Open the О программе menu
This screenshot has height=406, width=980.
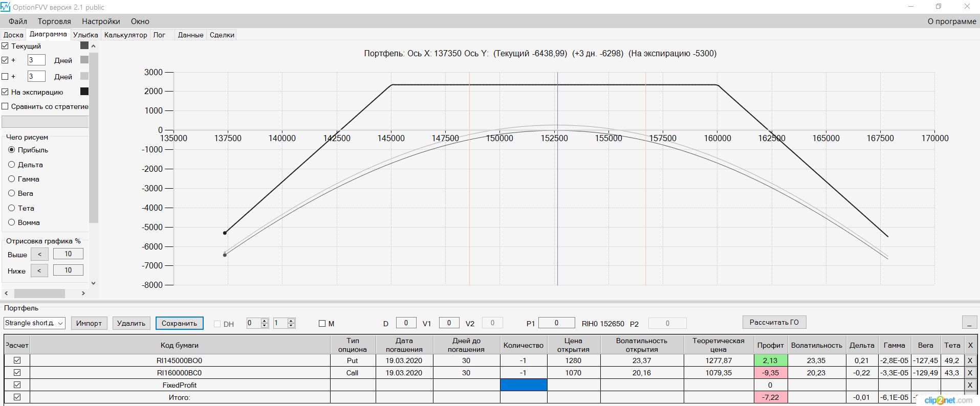pyautogui.click(x=952, y=21)
